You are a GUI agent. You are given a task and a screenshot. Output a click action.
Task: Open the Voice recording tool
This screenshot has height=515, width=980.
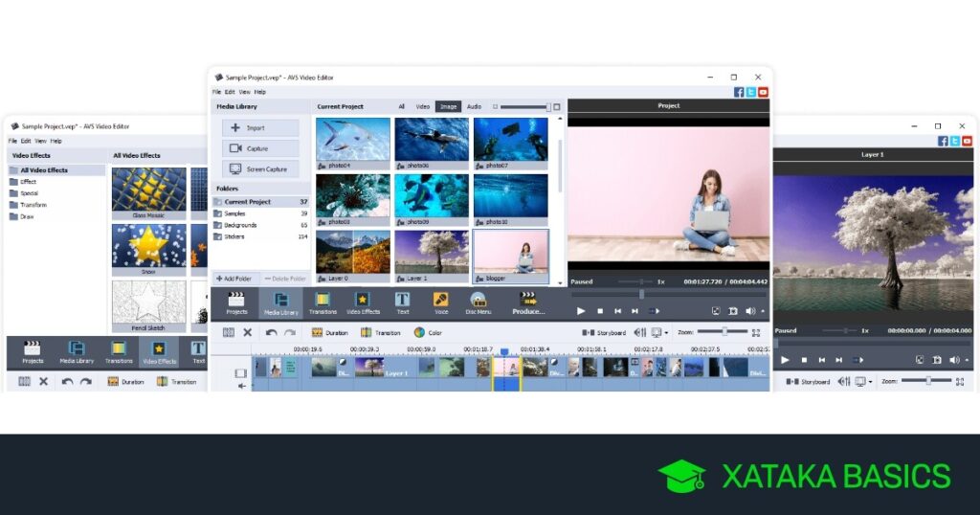(440, 302)
